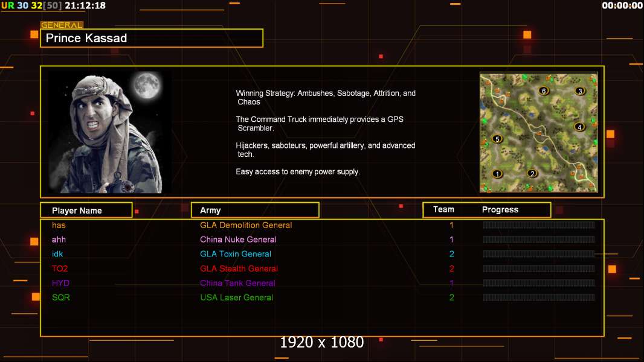Click GLA Toxin General army entry
This screenshot has height=362, width=644.
[236, 254]
